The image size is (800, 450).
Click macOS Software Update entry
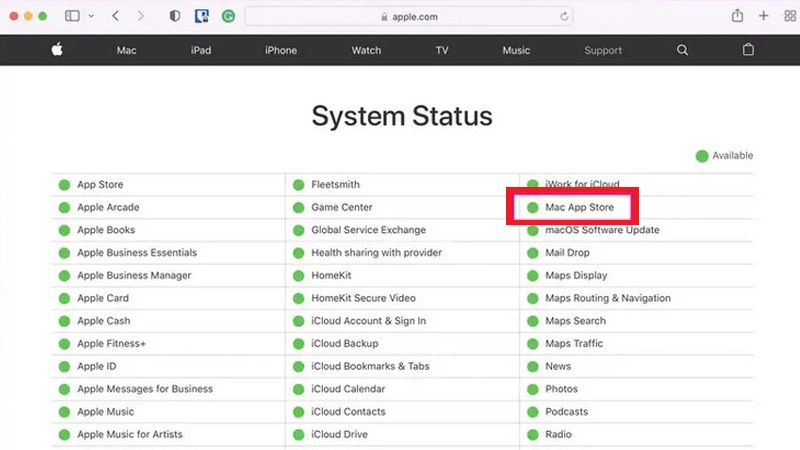(x=602, y=230)
